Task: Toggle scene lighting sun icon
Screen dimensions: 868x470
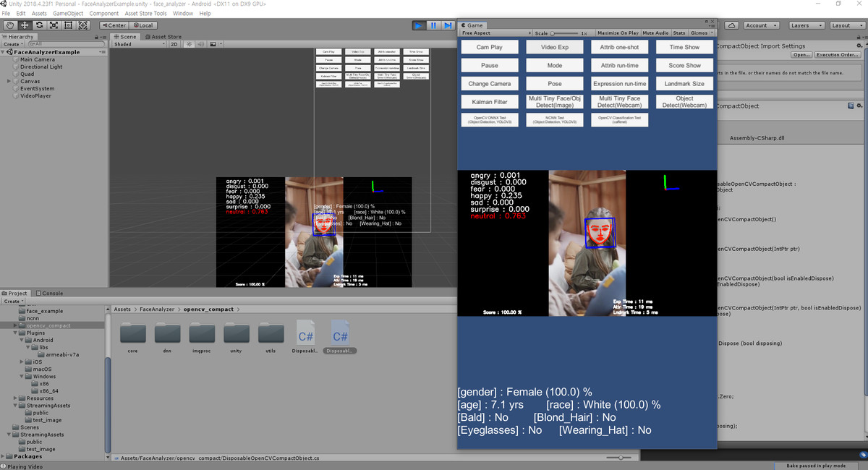Action: tap(189, 44)
